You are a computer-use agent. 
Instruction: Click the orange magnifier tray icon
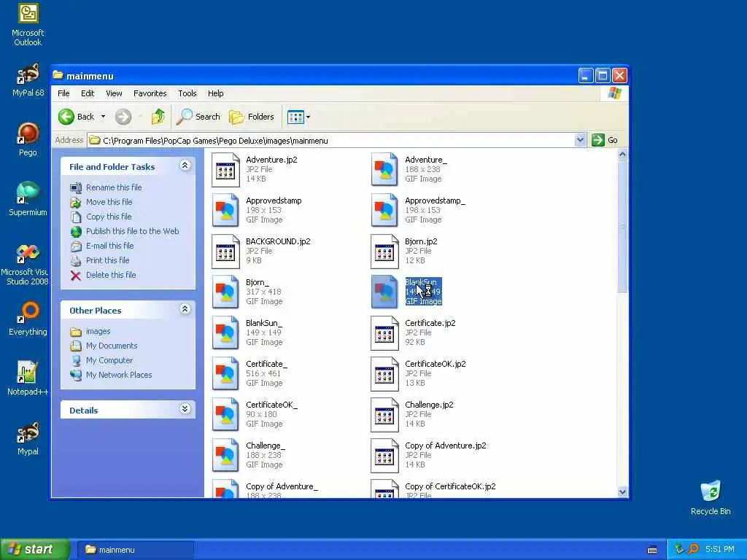point(693,550)
